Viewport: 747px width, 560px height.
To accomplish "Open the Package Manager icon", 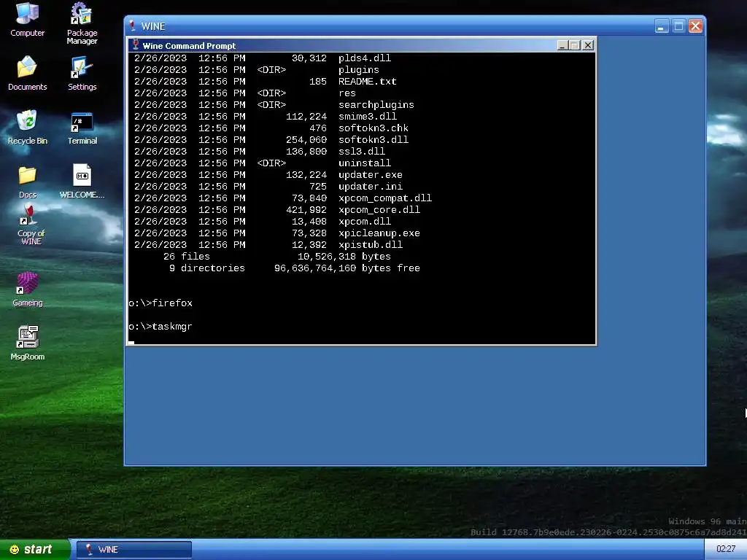I will [x=82, y=23].
